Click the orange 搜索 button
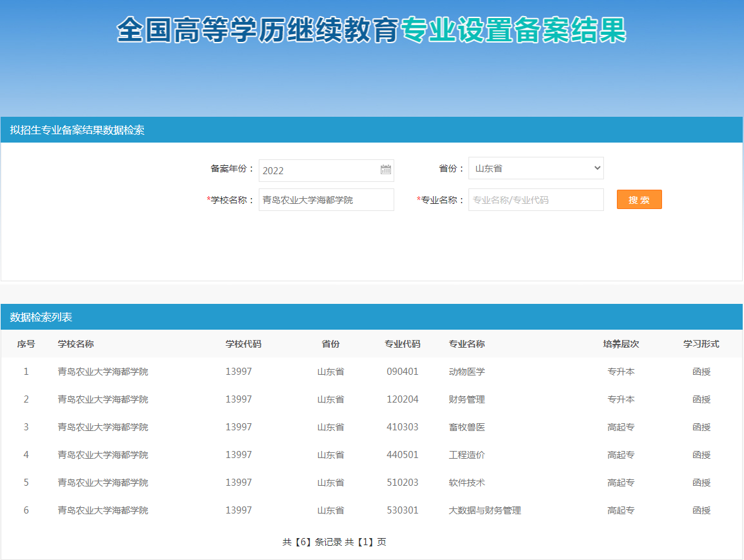The height and width of the screenshot is (560, 744). coord(639,200)
